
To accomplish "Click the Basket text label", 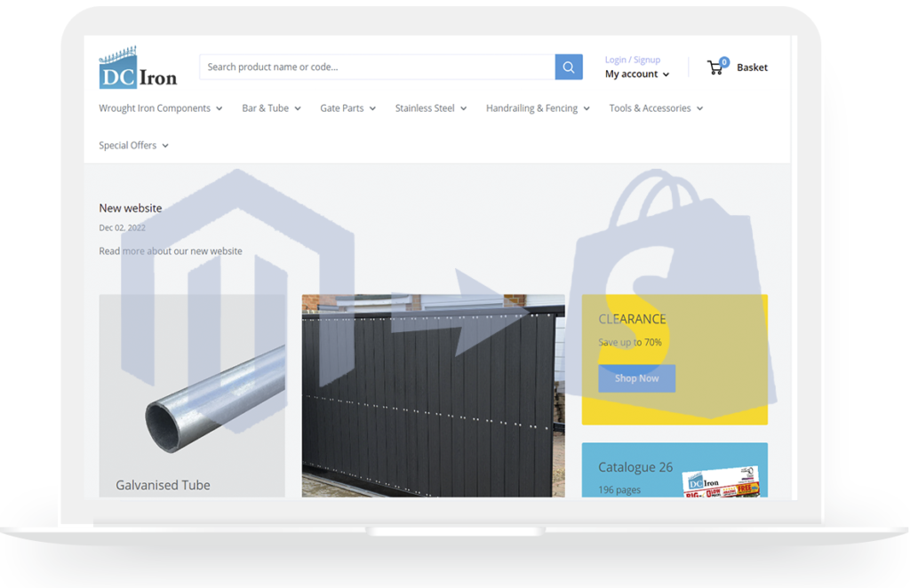I will click(x=752, y=68).
